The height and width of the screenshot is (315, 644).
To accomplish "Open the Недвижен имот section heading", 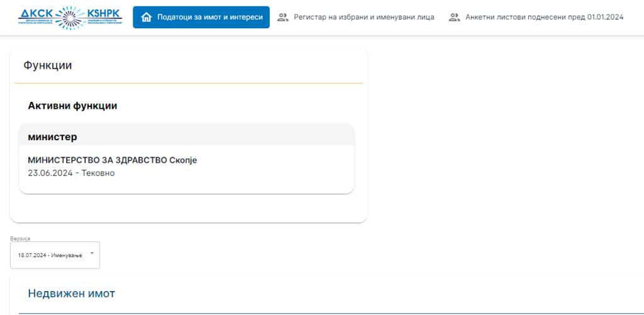I will (x=71, y=293).
